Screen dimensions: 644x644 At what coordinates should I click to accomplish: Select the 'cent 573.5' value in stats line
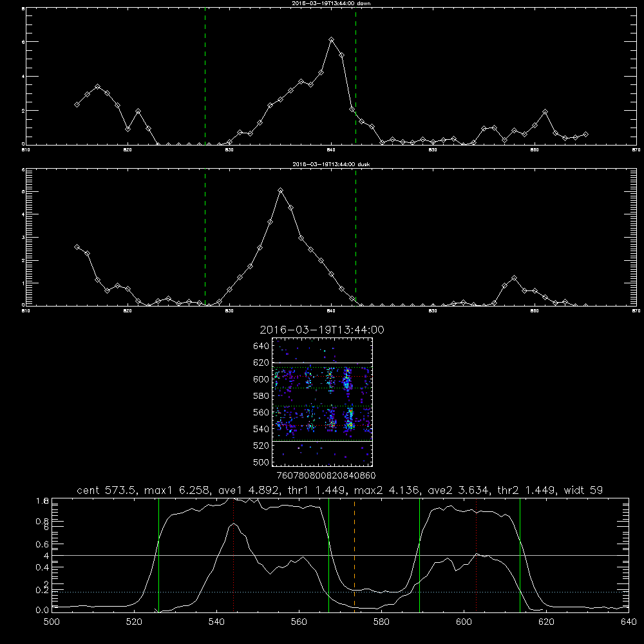point(106,490)
